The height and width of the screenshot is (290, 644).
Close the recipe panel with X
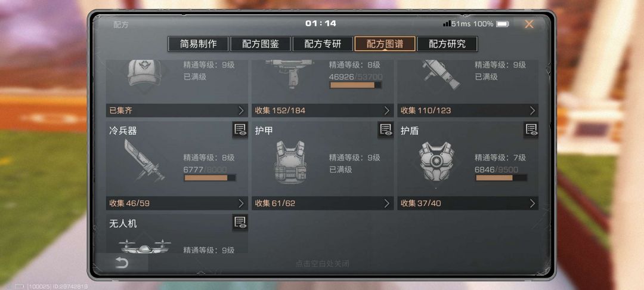tap(529, 24)
